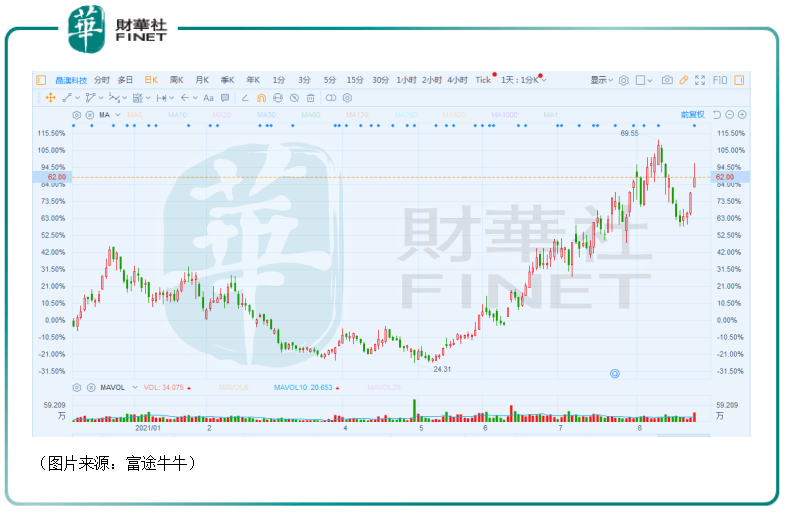Click the 前复权 adjustment button

(693, 115)
